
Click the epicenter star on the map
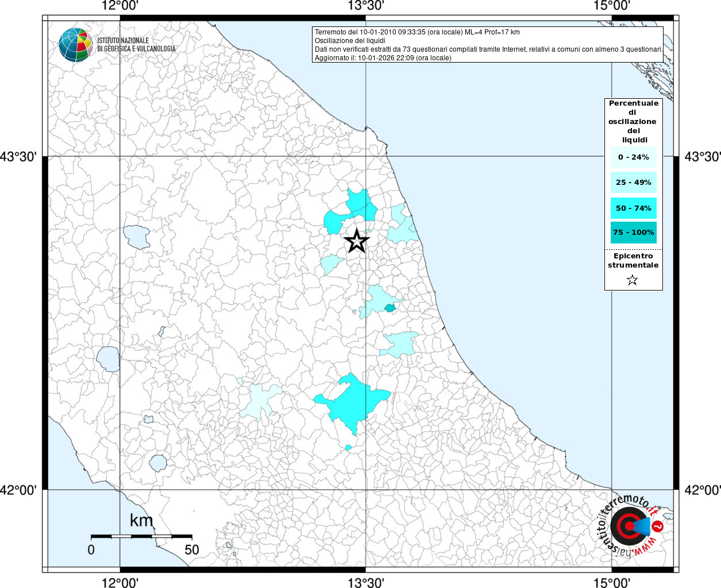point(357,241)
